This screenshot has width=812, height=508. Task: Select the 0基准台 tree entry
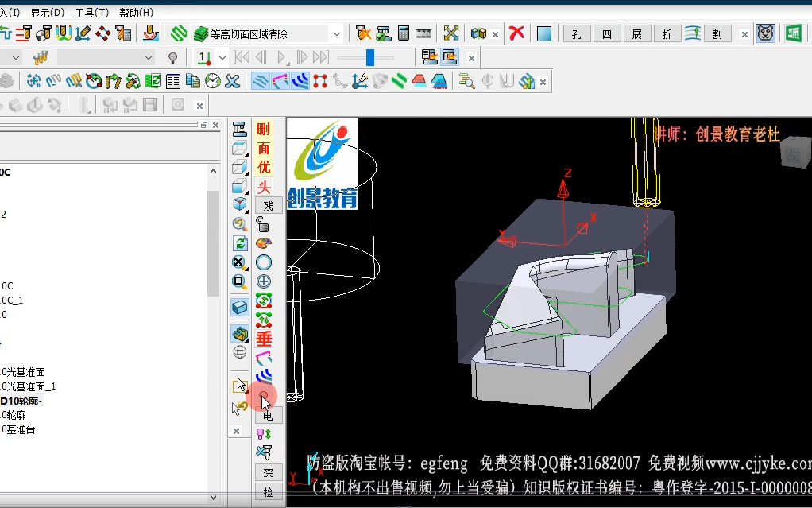point(18,429)
